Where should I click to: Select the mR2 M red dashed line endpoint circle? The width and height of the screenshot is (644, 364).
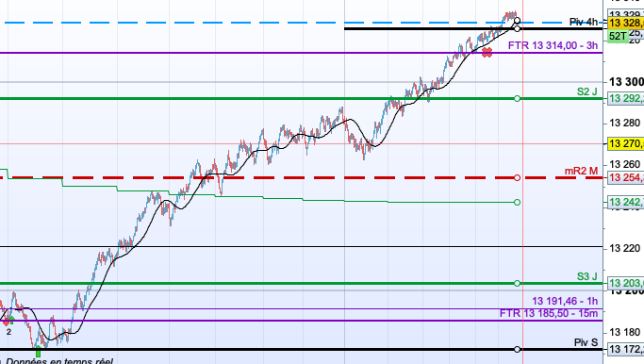coord(517,178)
